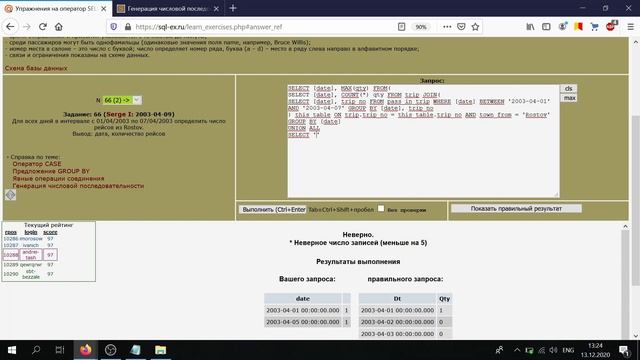
Task: Open the GROUP BY clause help link
Action: click(51, 171)
